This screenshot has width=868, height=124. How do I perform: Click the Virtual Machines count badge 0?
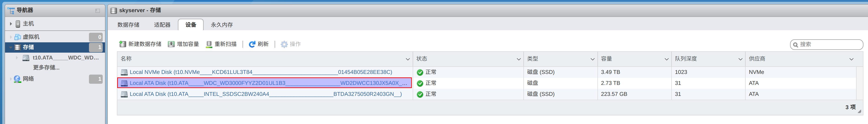pyautogui.click(x=96, y=37)
